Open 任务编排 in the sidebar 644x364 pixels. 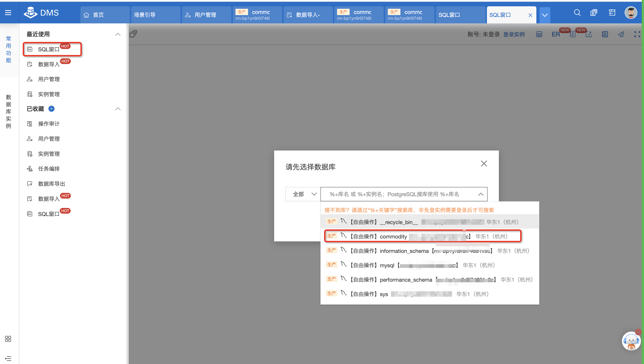coord(49,169)
